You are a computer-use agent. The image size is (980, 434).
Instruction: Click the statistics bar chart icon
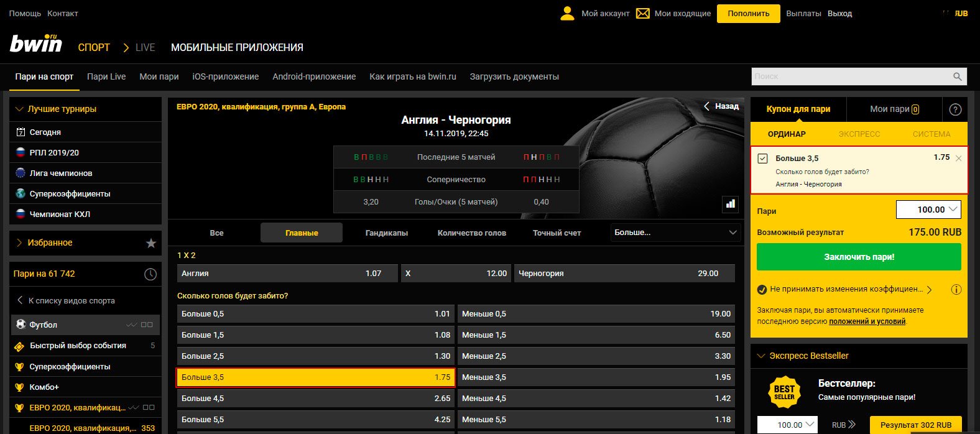pyautogui.click(x=730, y=203)
